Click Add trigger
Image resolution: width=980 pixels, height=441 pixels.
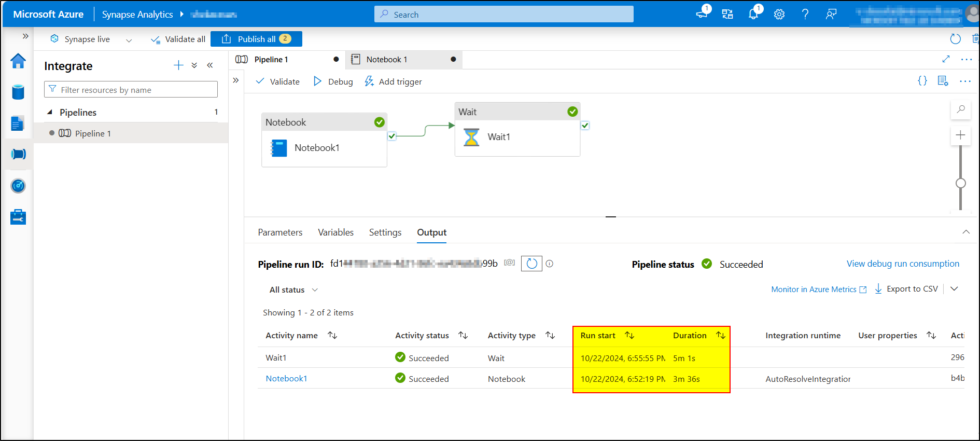[393, 81]
